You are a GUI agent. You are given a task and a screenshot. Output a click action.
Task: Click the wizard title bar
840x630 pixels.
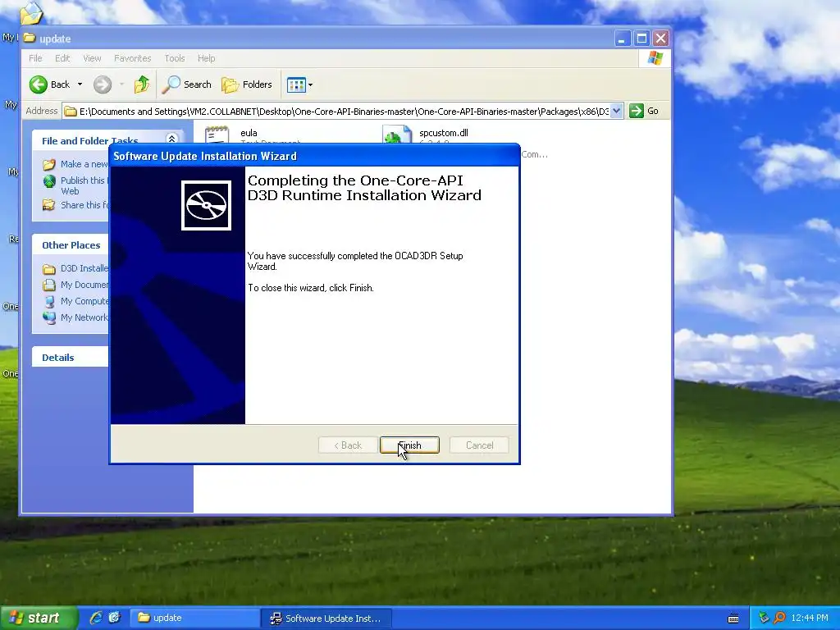(314, 156)
